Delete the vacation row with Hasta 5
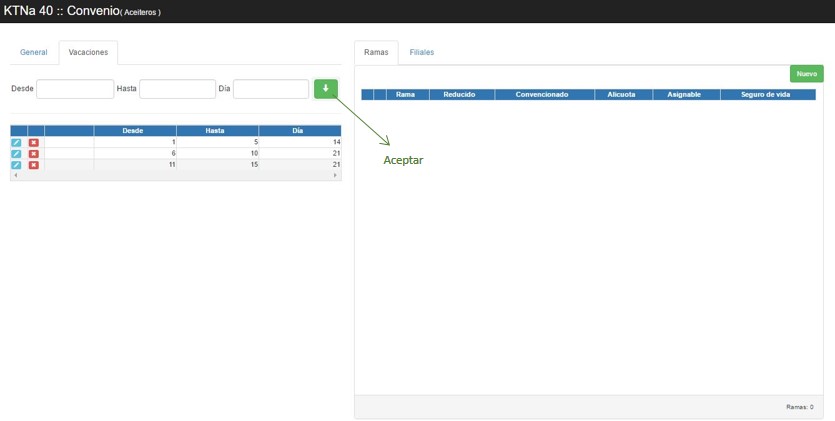 pos(34,143)
